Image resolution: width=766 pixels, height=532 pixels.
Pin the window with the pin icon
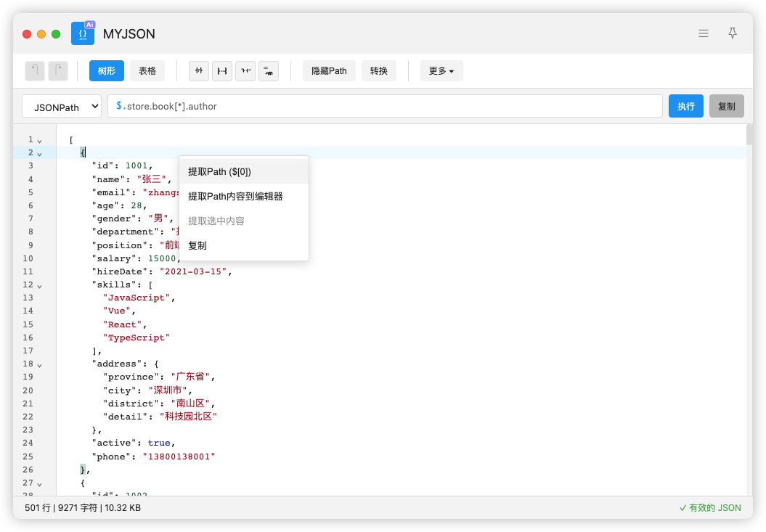tap(733, 33)
